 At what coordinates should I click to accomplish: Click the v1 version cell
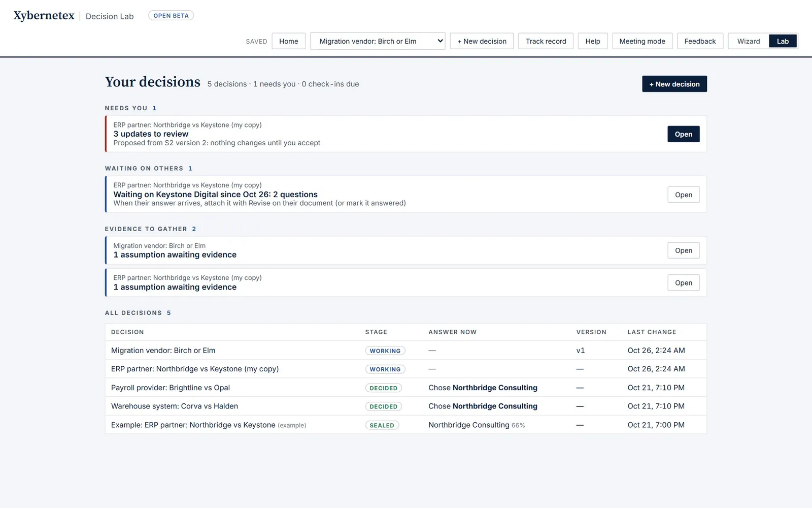coord(581,351)
